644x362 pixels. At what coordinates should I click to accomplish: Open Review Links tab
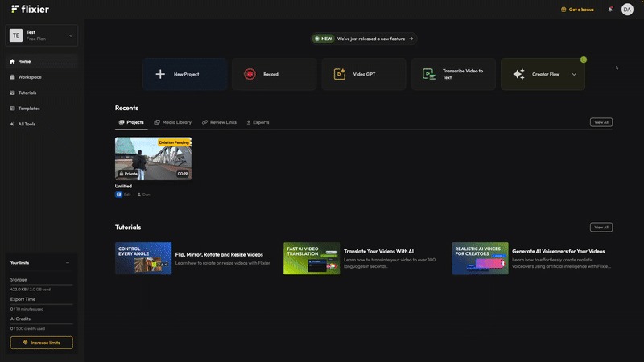click(219, 122)
